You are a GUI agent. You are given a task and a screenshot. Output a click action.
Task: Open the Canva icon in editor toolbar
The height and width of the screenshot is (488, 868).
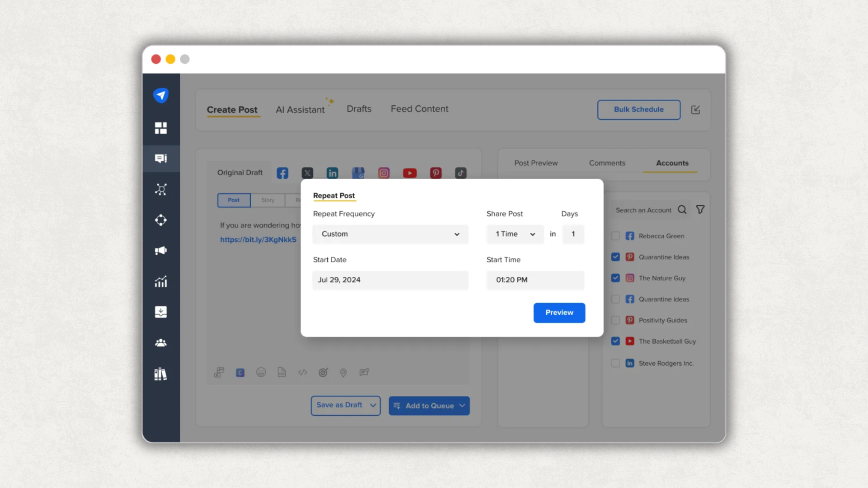240,373
